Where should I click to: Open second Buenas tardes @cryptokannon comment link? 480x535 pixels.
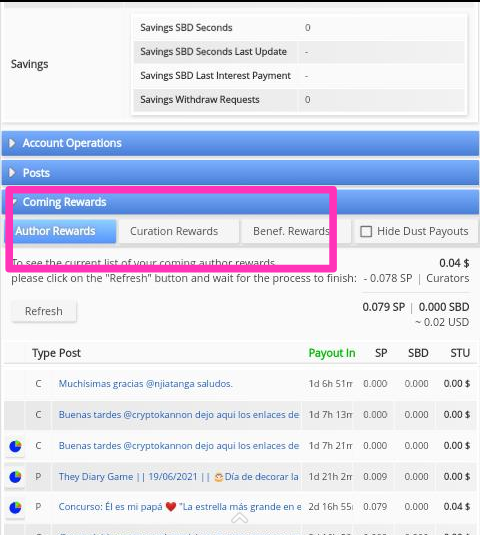[179, 446]
